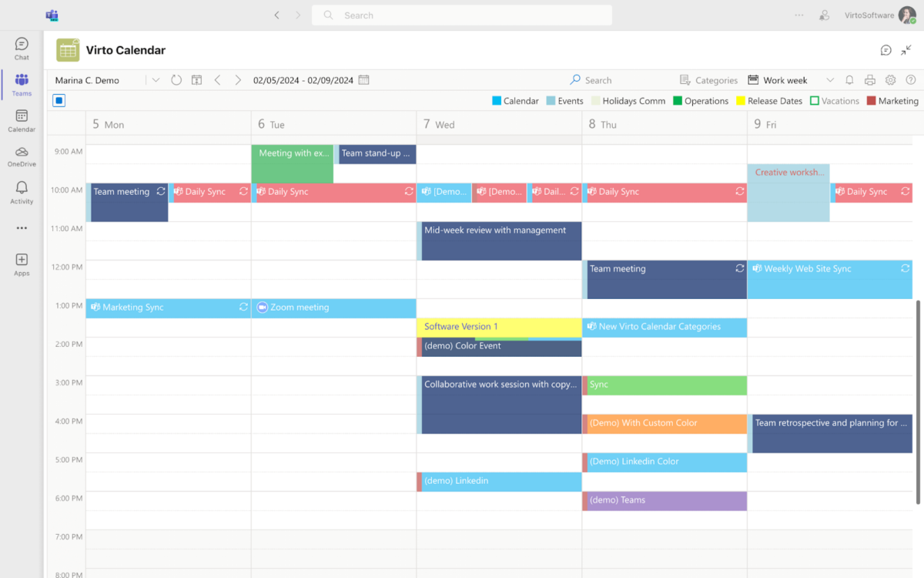Toggle the Events overlay legend
This screenshot has height=578, width=924.
point(564,101)
